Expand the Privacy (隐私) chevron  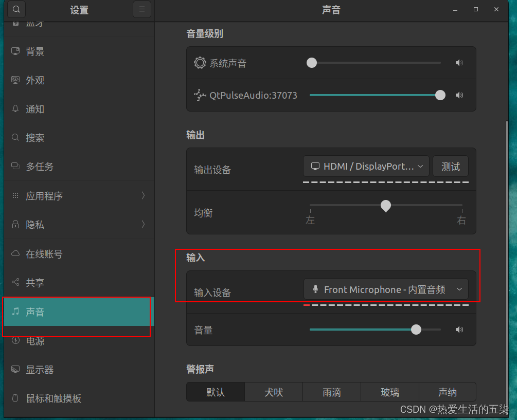pos(143,224)
